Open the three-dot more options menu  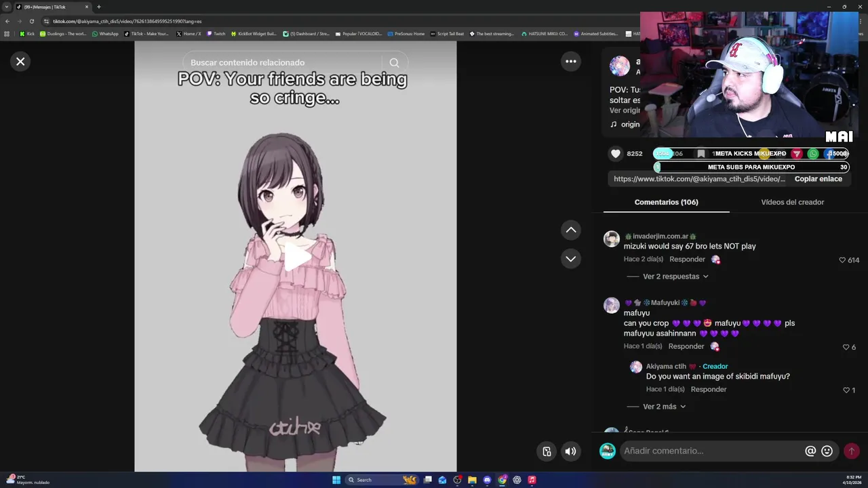[571, 62]
